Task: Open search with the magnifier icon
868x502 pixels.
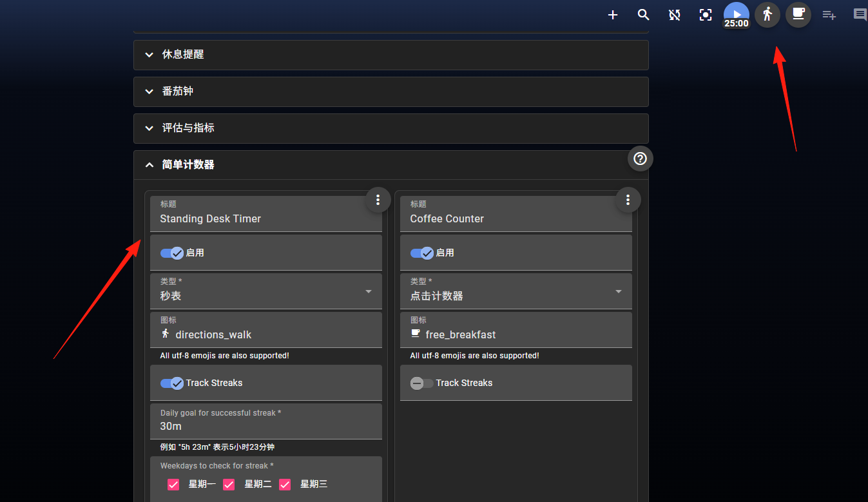Action: tap(644, 14)
